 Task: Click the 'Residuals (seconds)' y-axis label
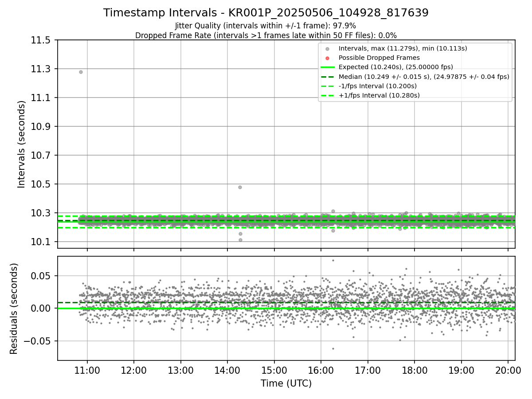(14, 309)
